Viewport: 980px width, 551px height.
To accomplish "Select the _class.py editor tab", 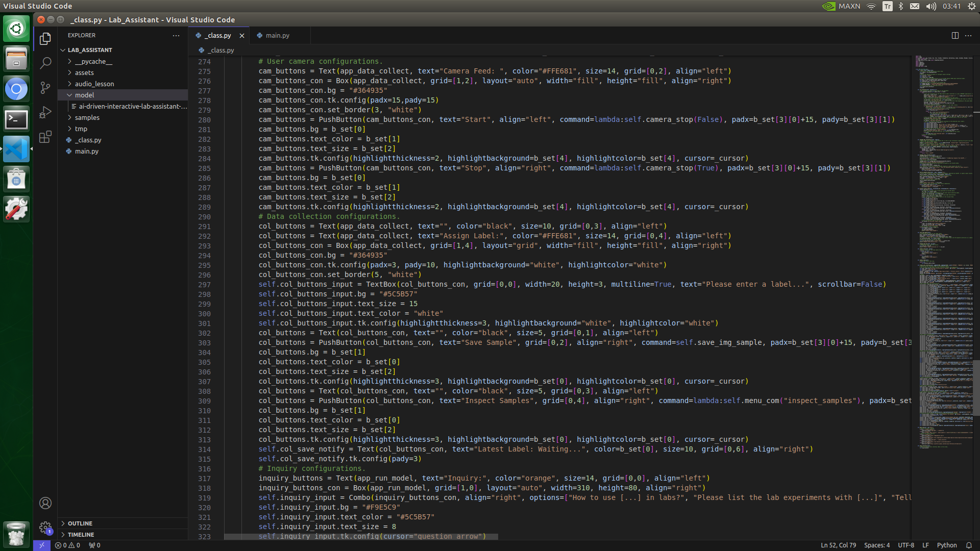I will [219, 36].
